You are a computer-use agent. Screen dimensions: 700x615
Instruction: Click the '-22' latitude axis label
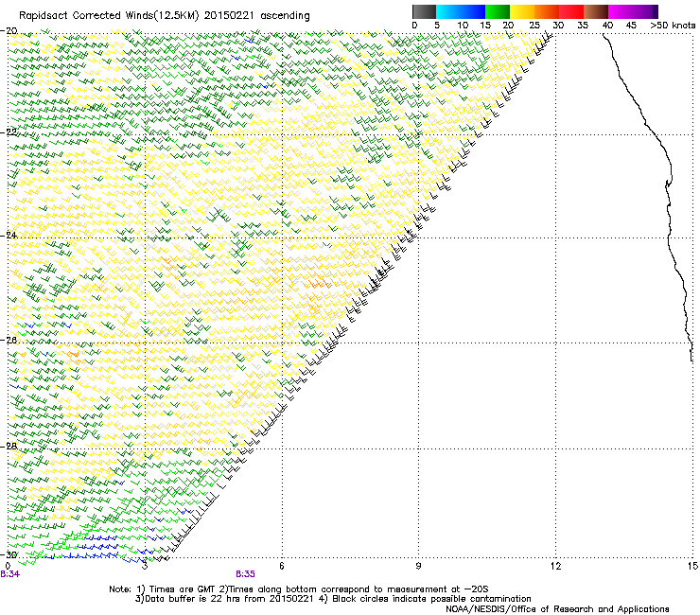coord(9,132)
